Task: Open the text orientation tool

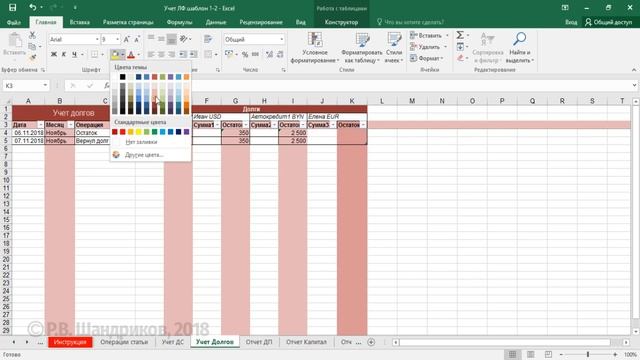Action: pos(184,39)
